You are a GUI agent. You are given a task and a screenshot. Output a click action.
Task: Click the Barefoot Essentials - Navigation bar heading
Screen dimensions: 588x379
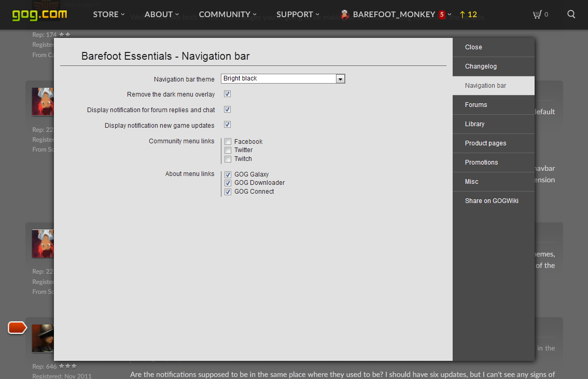(x=165, y=56)
